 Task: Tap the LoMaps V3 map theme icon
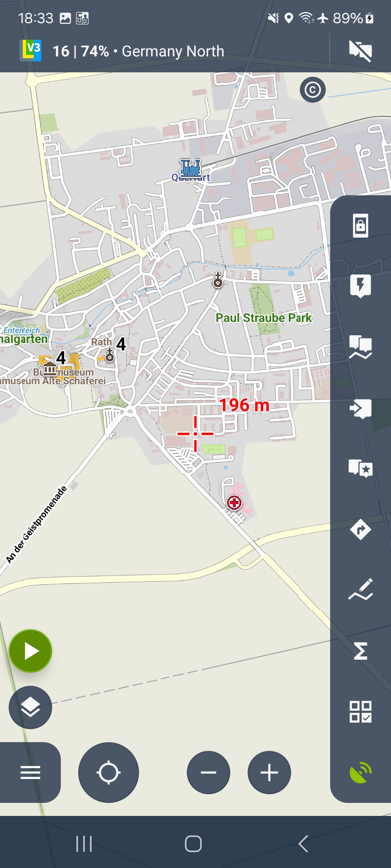(30, 51)
